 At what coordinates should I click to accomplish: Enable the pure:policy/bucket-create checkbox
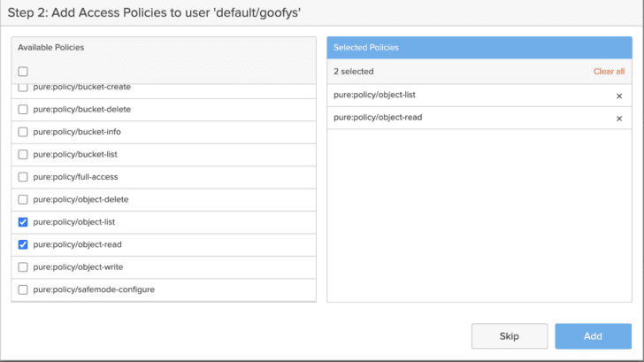tap(23, 88)
